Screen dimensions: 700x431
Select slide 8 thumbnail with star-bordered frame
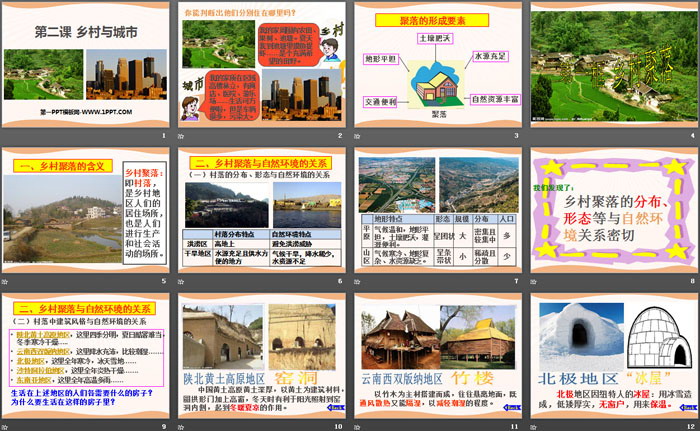pyautogui.click(x=614, y=210)
